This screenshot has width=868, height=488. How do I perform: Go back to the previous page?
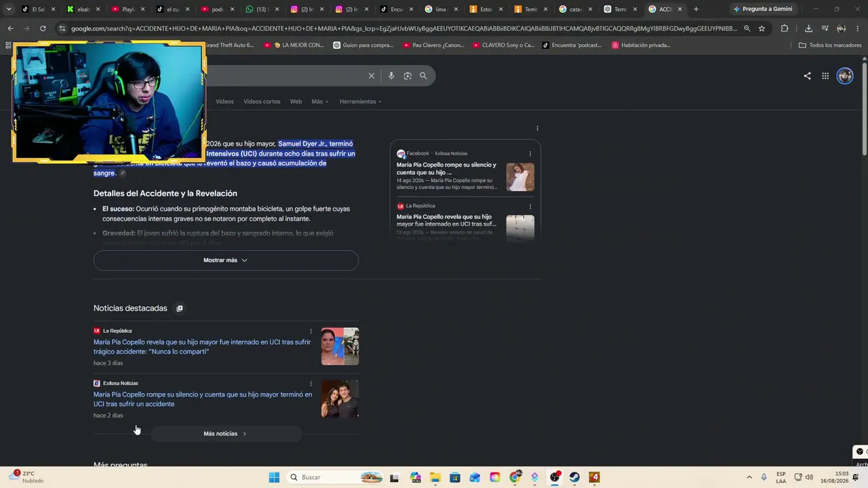pyautogui.click(x=10, y=28)
